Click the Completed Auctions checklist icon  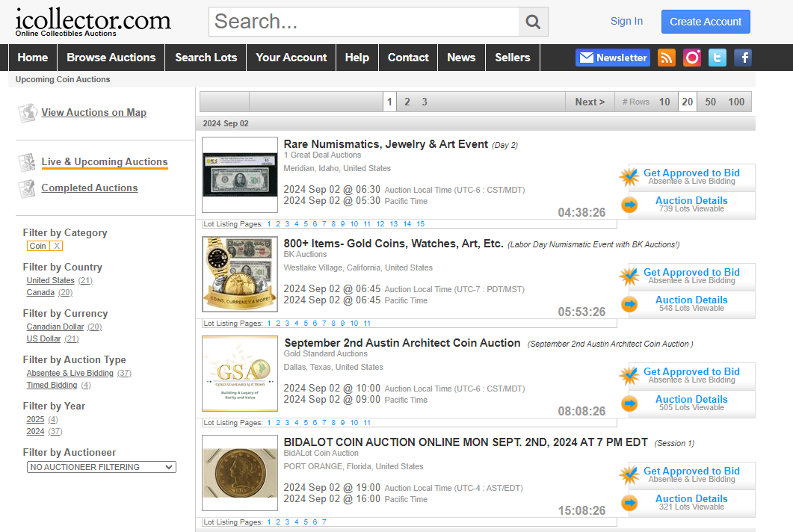(28, 188)
